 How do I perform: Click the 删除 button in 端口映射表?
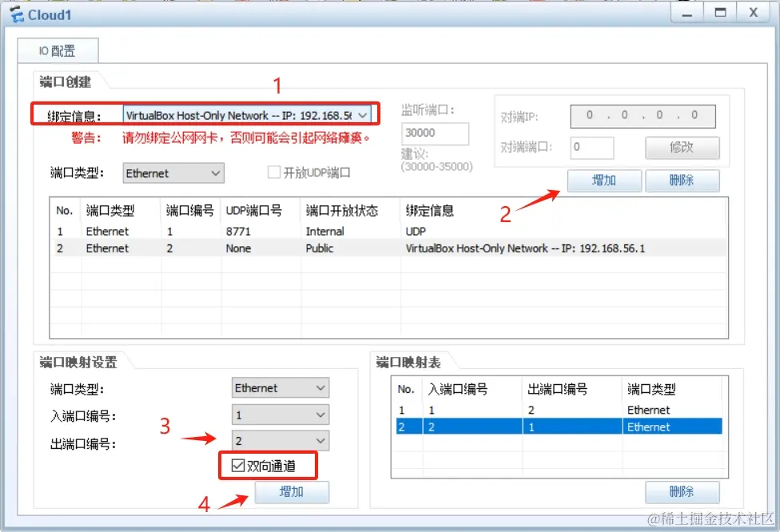(682, 492)
